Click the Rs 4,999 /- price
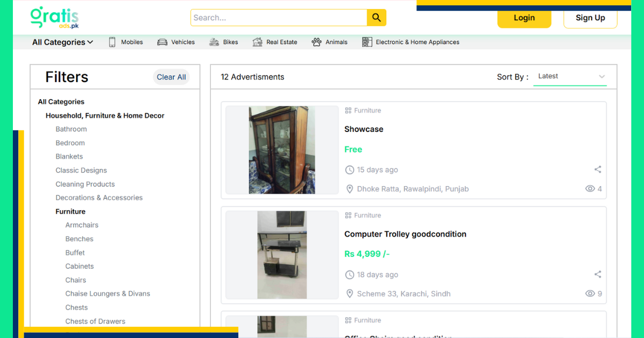Image resolution: width=644 pixels, height=338 pixels. point(367,254)
